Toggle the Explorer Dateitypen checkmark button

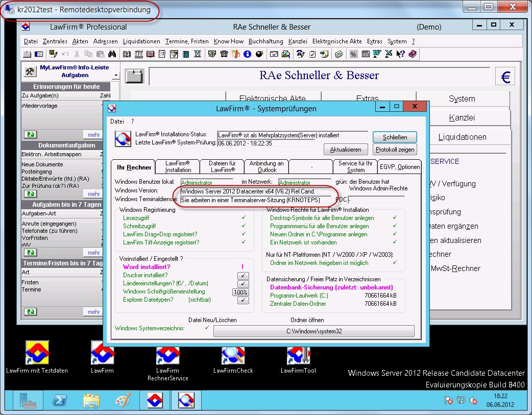tap(243, 300)
